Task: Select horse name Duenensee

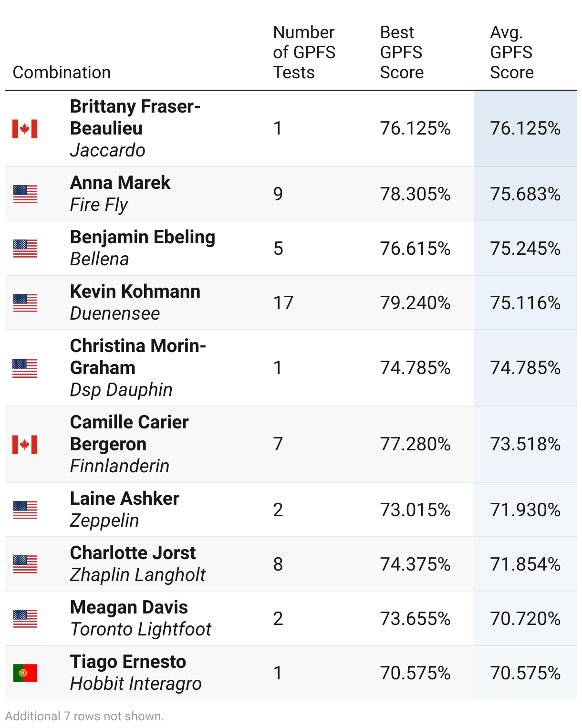Action: tap(115, 313)
